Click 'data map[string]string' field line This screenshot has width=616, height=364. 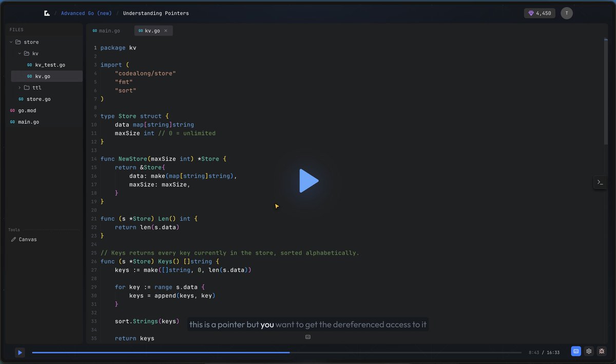[155, 125]
